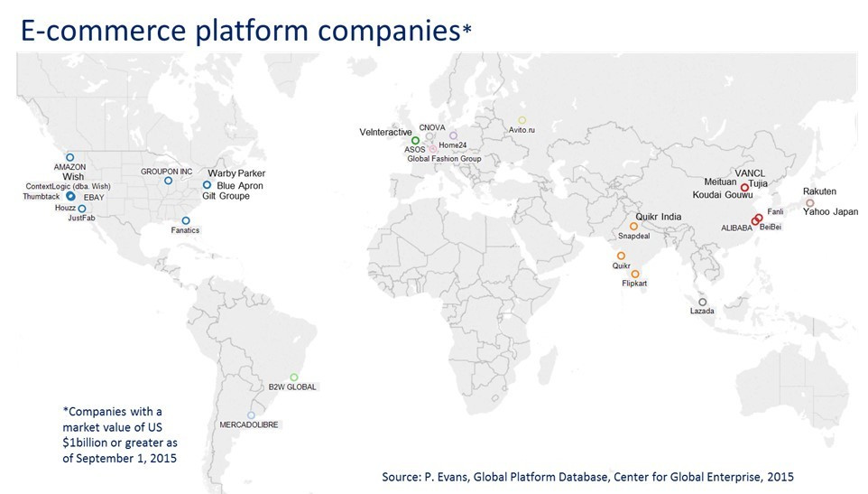Click the VANCL label
This screenshot has height=494, width=868.
pyautogui.click(x=750, y=173)
